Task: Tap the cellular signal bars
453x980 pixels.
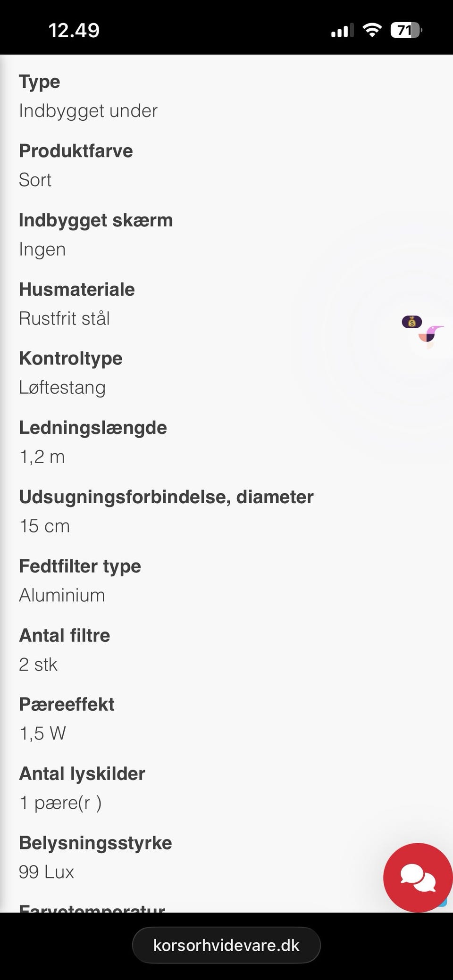Action: click(x=342, y=31)
